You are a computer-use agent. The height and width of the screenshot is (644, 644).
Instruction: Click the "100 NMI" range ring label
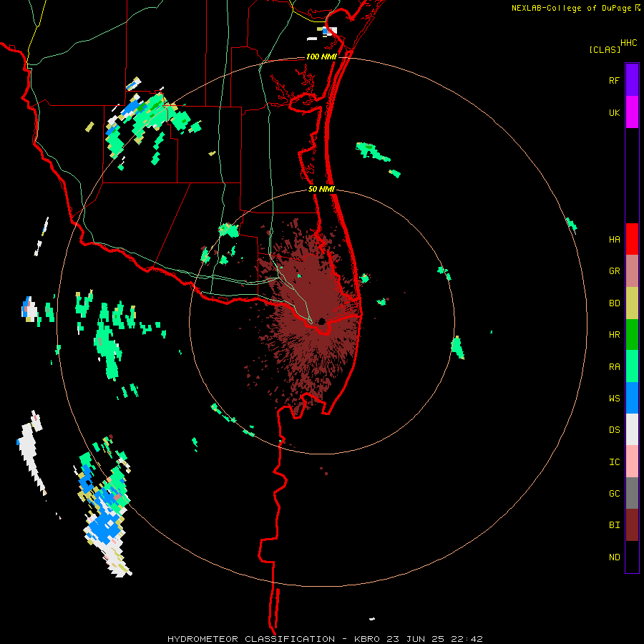(x=321, y=57)
